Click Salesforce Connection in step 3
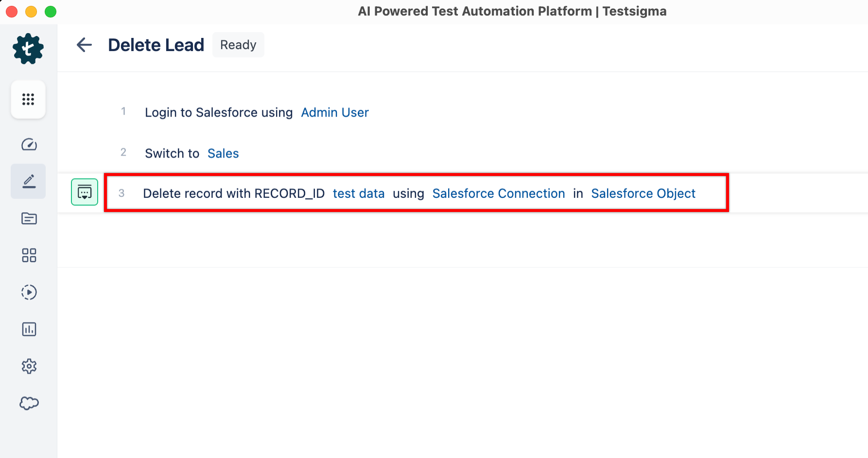Image resolution: width=868 pixels, height=458 pixels. click(x=499, y=194)
